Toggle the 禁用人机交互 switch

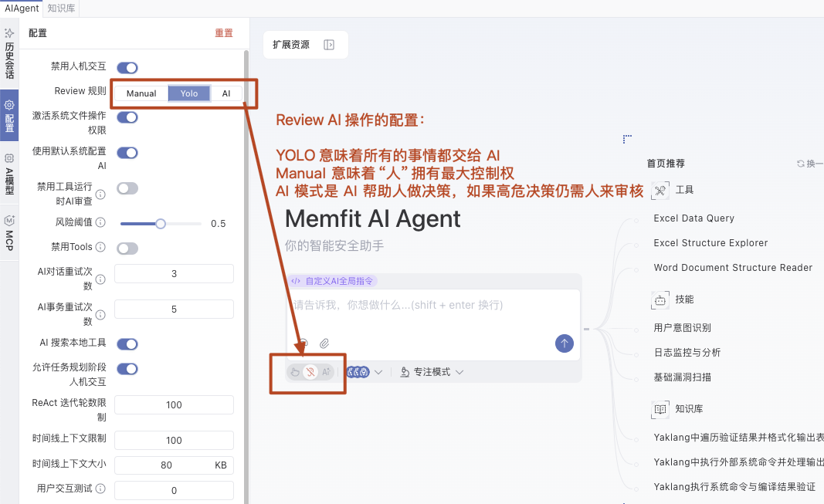[127, 68]
